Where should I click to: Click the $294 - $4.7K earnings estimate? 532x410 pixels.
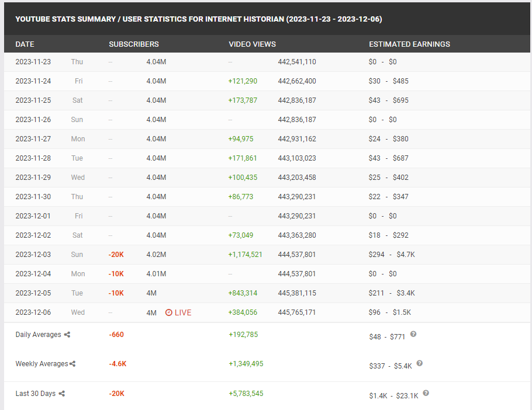392,255
